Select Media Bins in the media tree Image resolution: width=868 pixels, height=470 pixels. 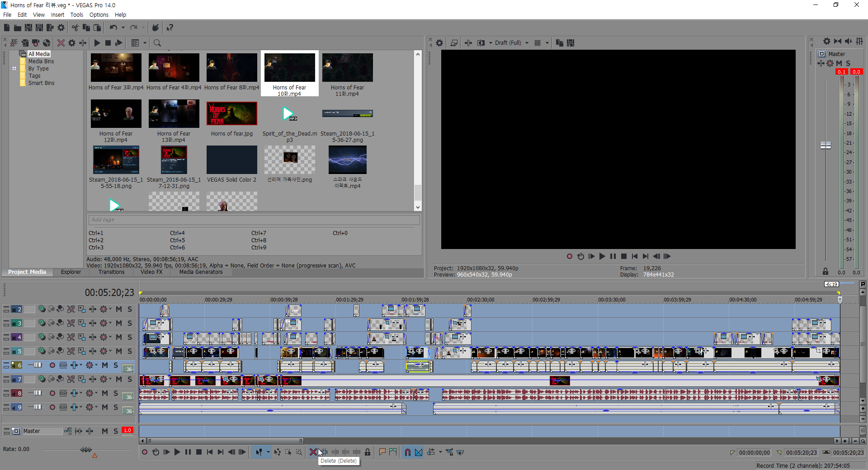[x=41, y=61]
